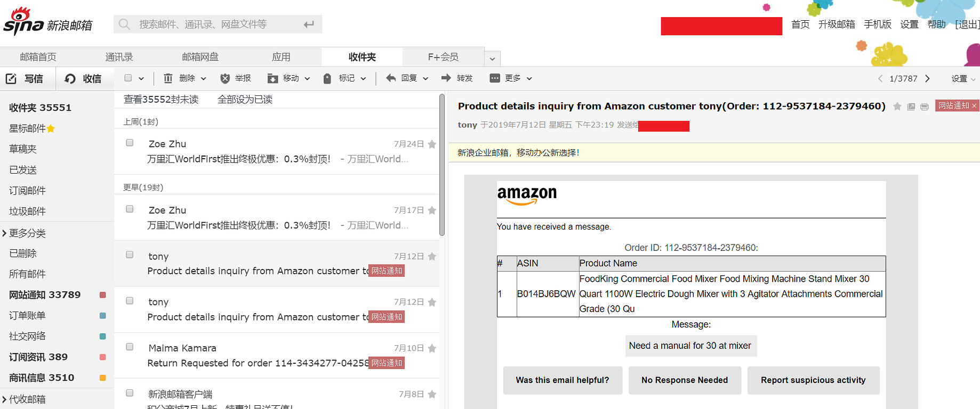Image resolution: width=980 pixels, height=409 pixels.
Task: Click the search mail input field
Action: [218, 24]
